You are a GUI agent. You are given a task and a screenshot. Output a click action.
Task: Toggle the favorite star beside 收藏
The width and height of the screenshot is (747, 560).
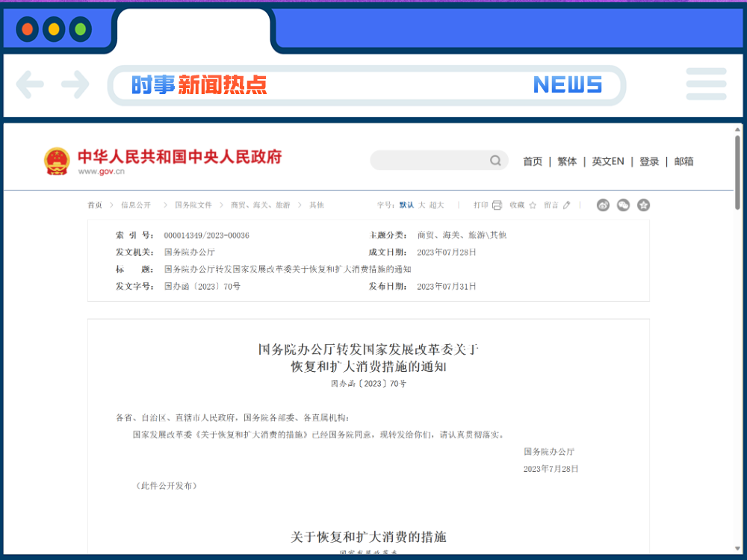533,205
